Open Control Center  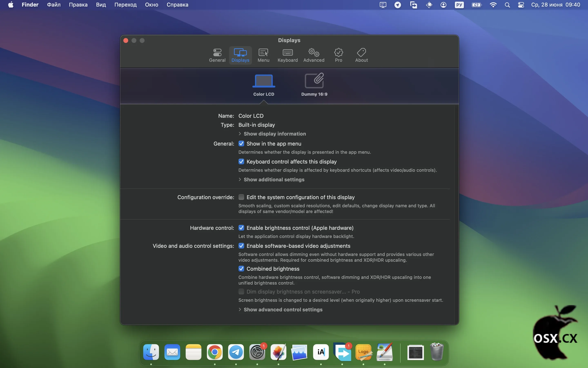521,5
